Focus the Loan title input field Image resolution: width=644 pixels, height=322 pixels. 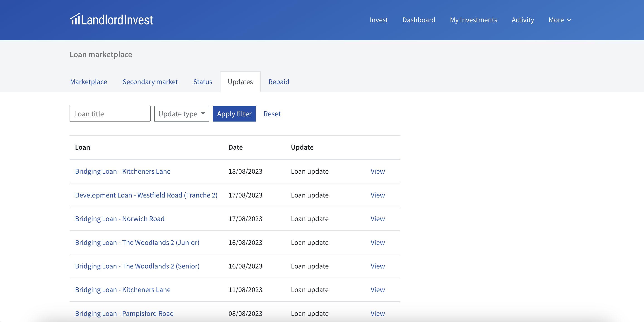[x=110, y=114]
